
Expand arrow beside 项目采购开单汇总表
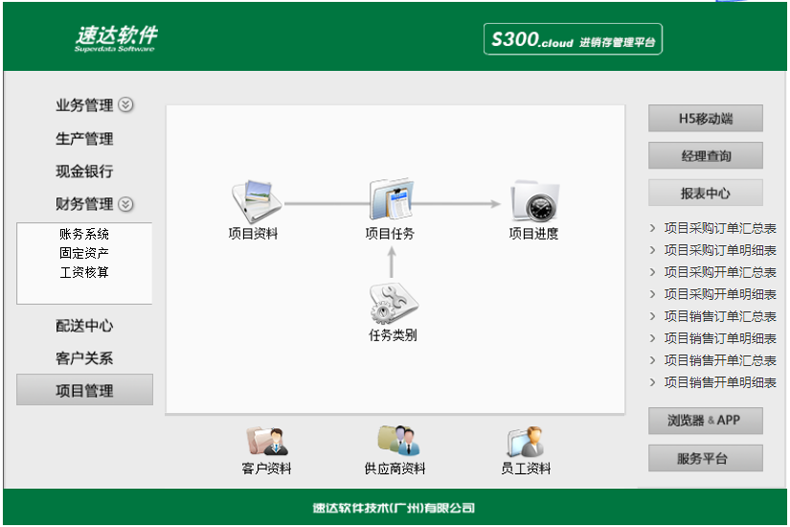point(652,272)
